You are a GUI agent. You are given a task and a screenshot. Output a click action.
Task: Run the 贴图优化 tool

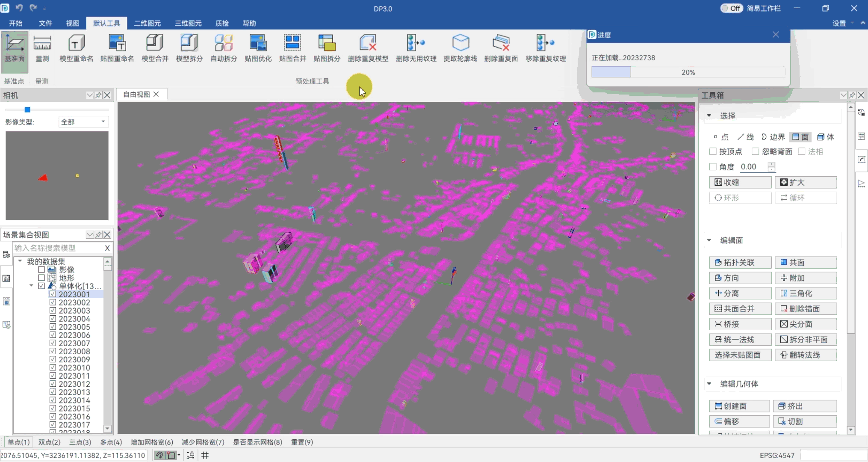(x=258, y=49)
